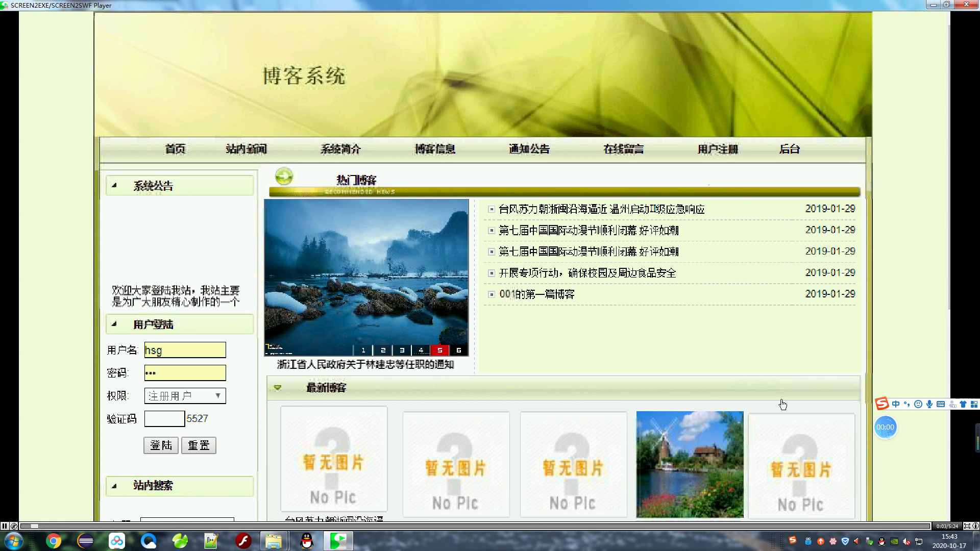Open the taskbar clock showing 15:43
Viewport: 980px width, 551px height.
[949, 541]
